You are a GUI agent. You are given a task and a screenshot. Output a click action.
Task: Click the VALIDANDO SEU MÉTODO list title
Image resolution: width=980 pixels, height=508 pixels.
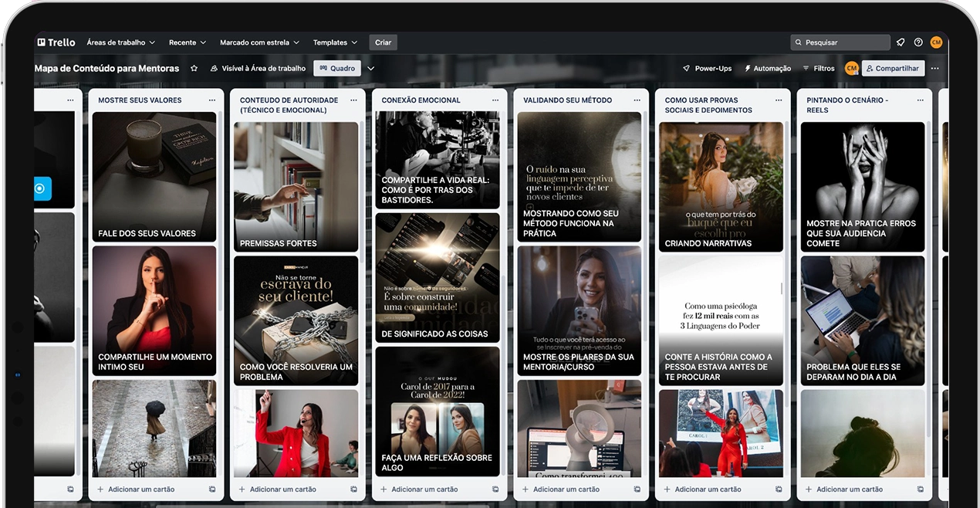(567, 100)
